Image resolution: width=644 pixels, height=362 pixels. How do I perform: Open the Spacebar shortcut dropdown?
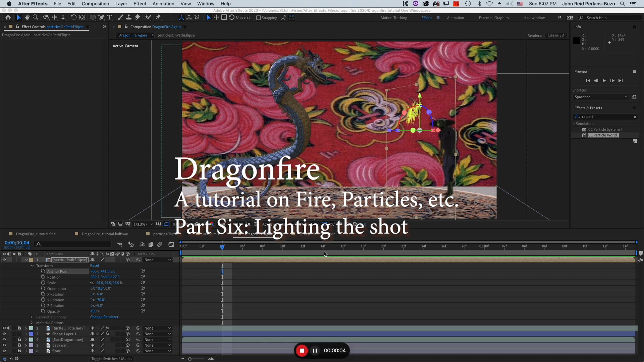tap(601, 97)
